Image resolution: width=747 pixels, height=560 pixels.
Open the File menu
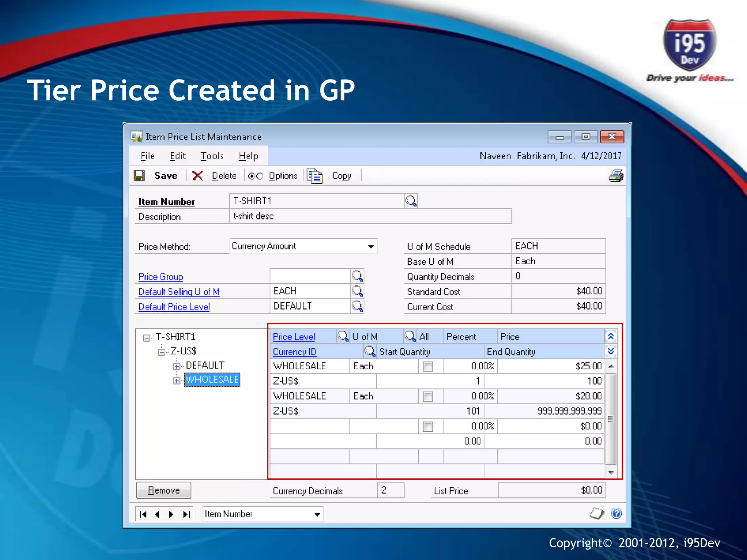point(148,156)
